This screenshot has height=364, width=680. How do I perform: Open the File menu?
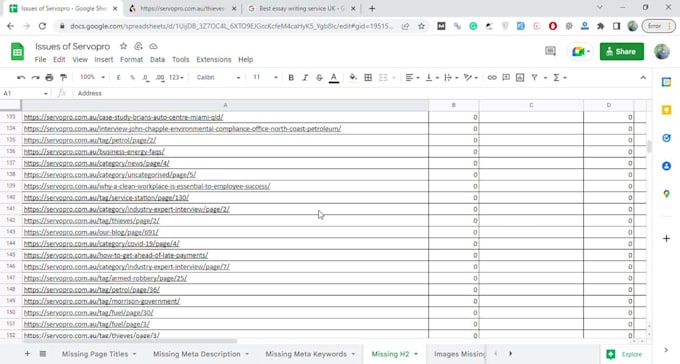point(40,59)
